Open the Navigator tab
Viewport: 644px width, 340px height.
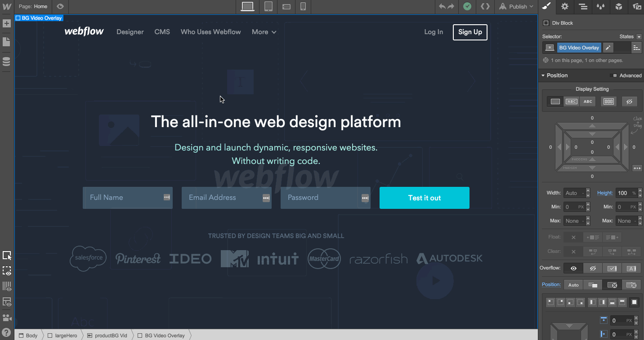(x=583, y=6)
